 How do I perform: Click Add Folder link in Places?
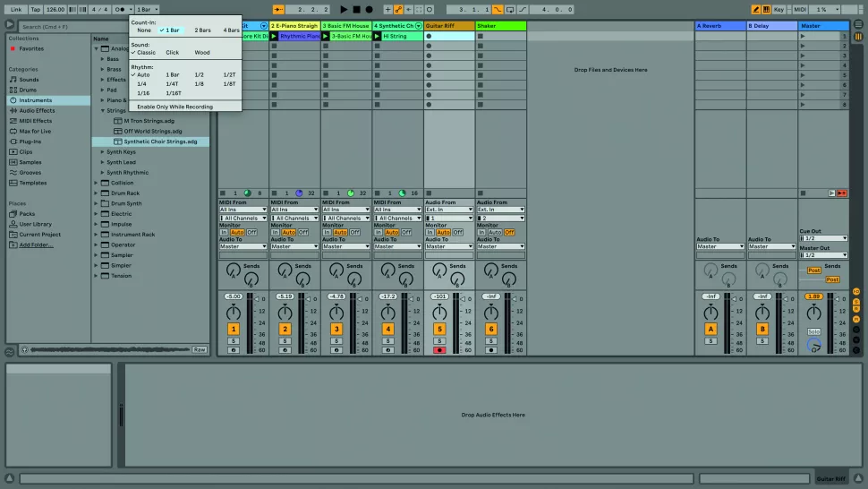[36, 244]
